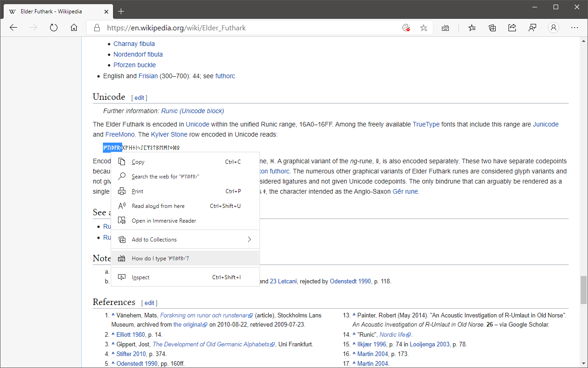Select the Elder Futhark - Wikipedia tab

point(57,11)
